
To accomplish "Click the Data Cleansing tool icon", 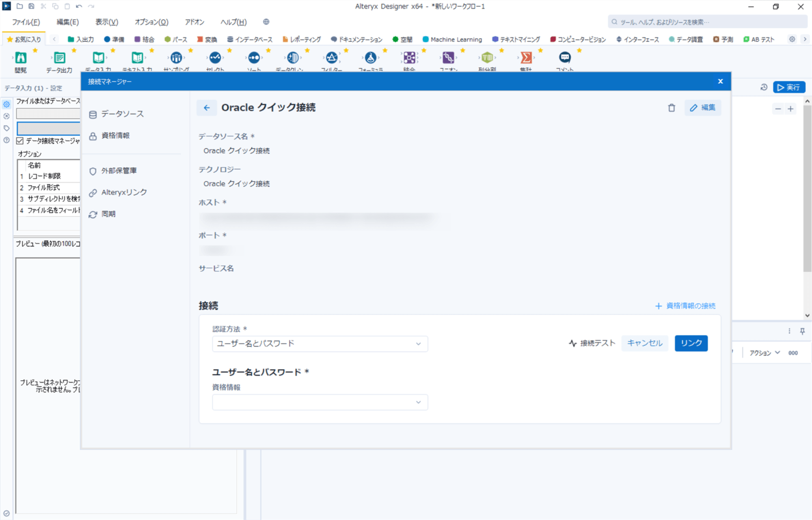I will [293, 58].
